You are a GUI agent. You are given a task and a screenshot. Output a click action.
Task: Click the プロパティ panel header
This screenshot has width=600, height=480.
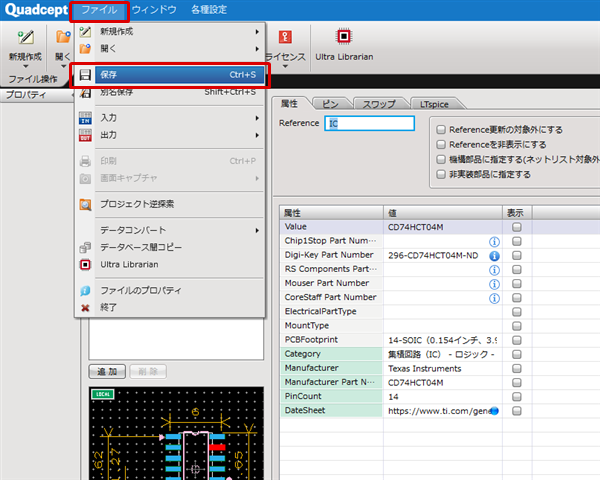pos(36,95)
